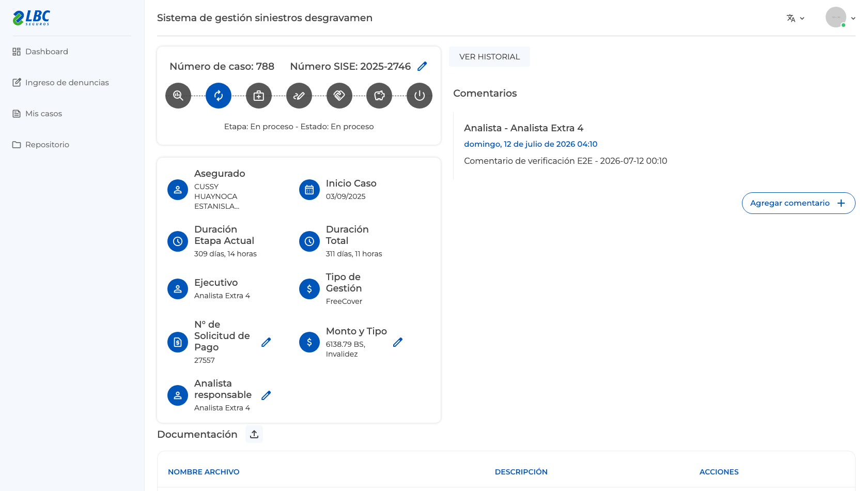
Task: Click '6138.79 BS, Invalidez' amount
Action: pos(346,349)
